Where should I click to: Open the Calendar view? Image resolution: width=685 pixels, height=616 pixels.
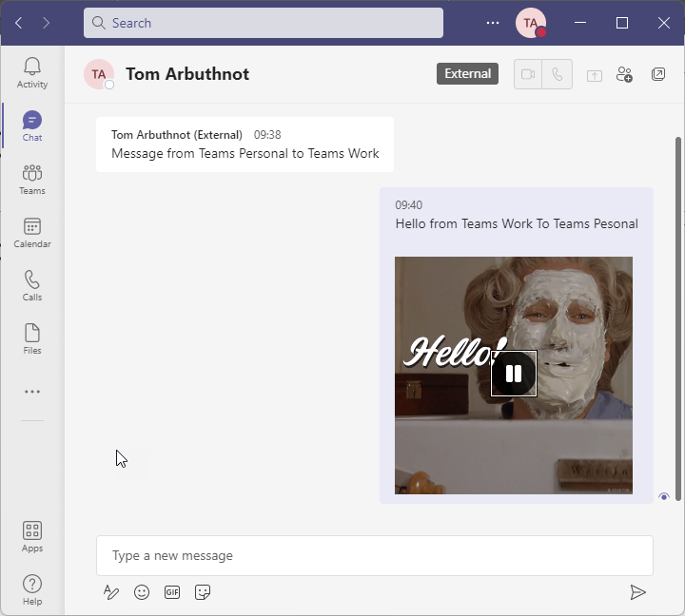32,232
